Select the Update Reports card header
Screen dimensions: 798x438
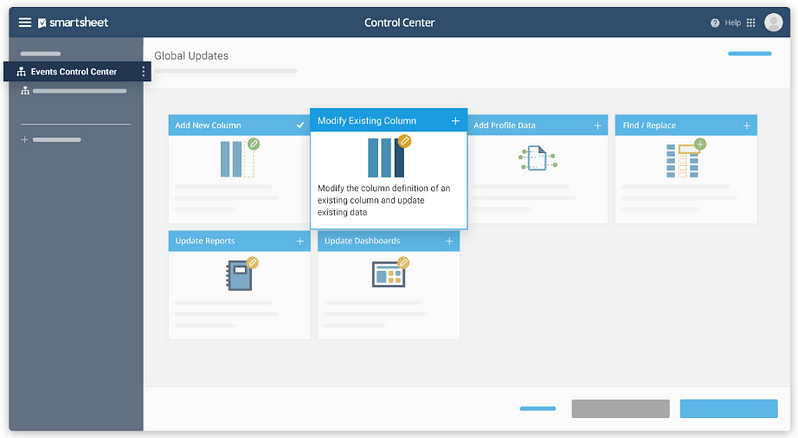tap(239, 241)
